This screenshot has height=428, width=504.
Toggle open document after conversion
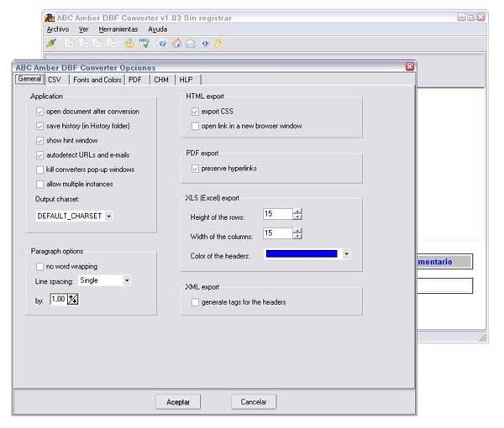pos(40,112)
